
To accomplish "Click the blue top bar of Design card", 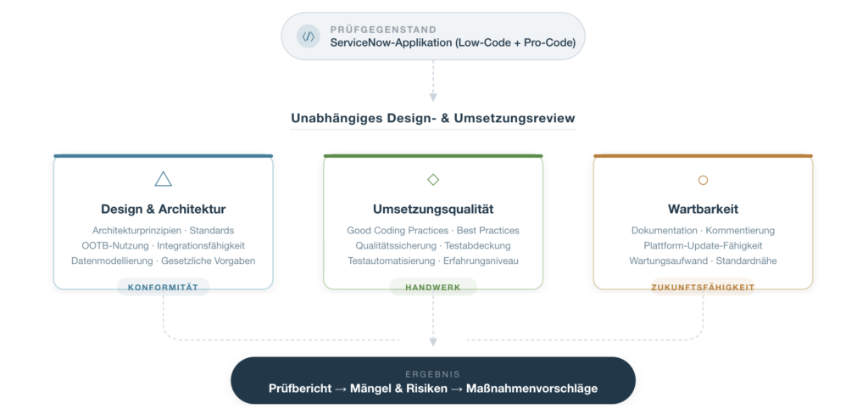I will click(164, 156).
